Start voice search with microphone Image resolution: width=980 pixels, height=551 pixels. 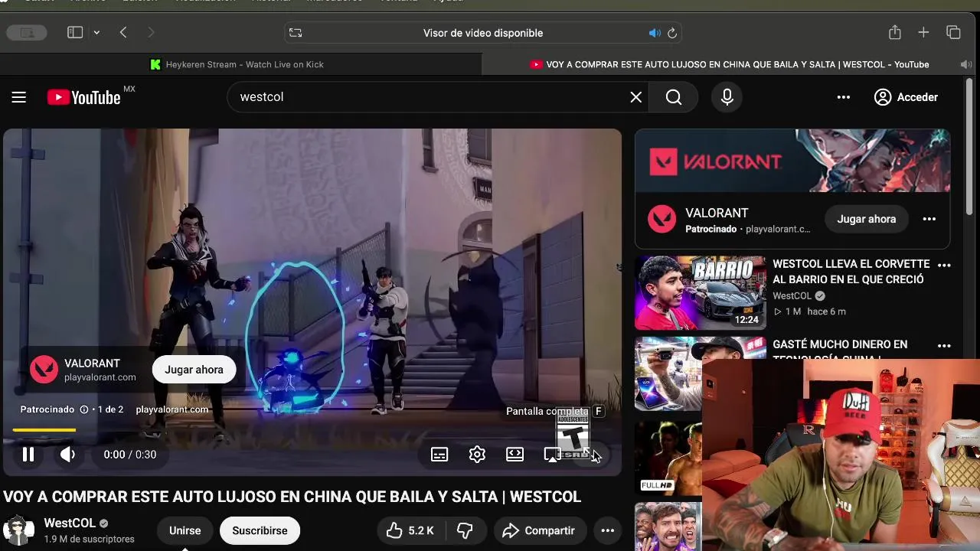pyautogui.click(x=727, y=97)
